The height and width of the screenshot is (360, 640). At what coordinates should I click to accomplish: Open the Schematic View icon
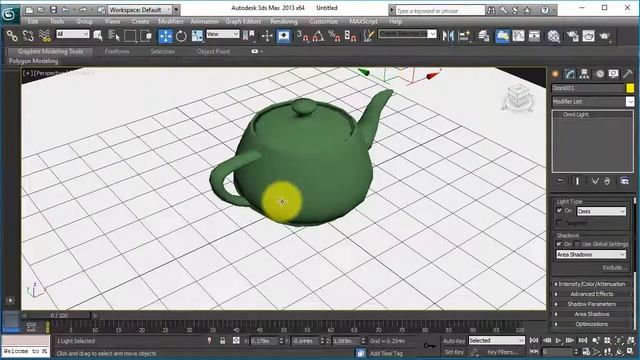pyautogui.click(x=534, y=36)
